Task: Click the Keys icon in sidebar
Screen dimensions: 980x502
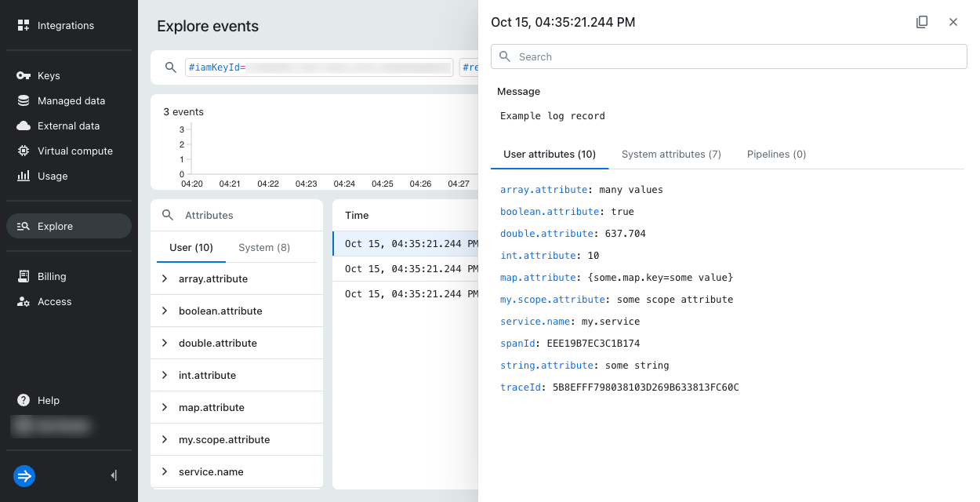Action: tap(24, 76)
